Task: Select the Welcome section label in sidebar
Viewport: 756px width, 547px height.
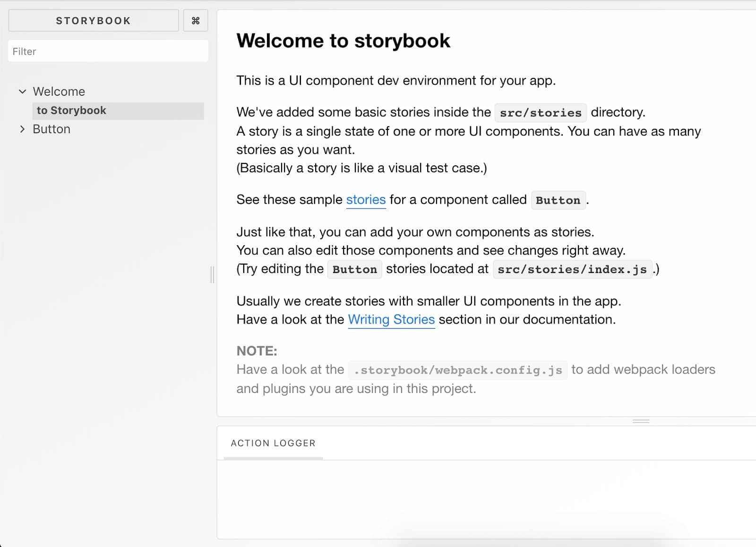Action: click(x=59, y=91)
